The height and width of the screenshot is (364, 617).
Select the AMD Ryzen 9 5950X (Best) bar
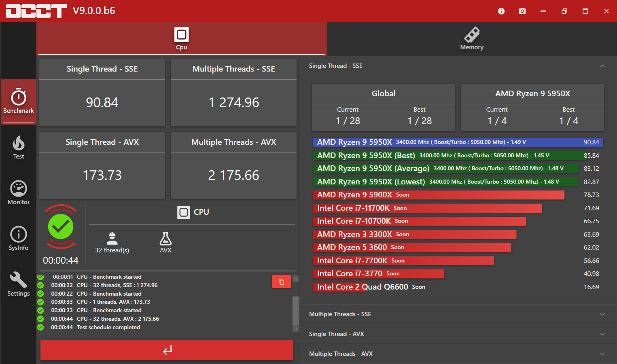(x=449, y=155)
